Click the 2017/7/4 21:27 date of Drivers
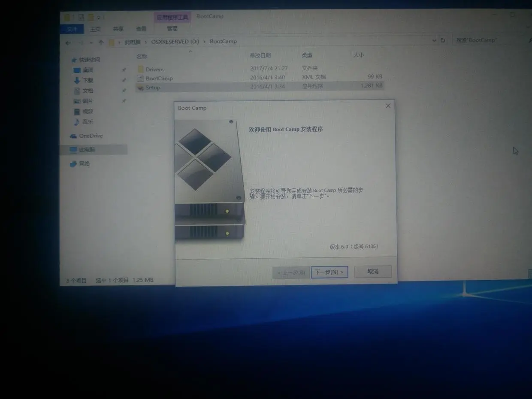 269,68
